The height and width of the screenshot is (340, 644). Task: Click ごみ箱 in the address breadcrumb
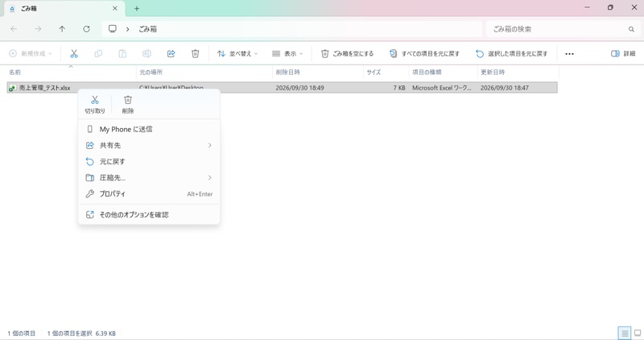pyautogui.click(x=147, y=29)
